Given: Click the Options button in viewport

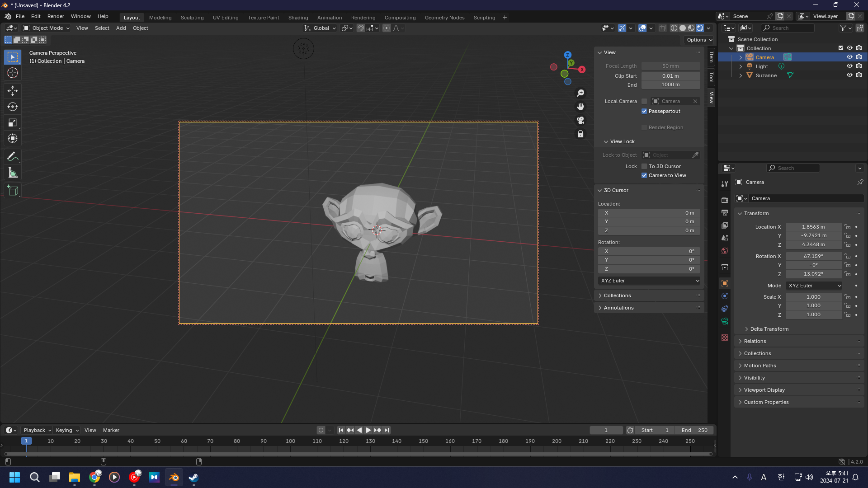Looking at the screenshot, I should (x=699, y=40).
